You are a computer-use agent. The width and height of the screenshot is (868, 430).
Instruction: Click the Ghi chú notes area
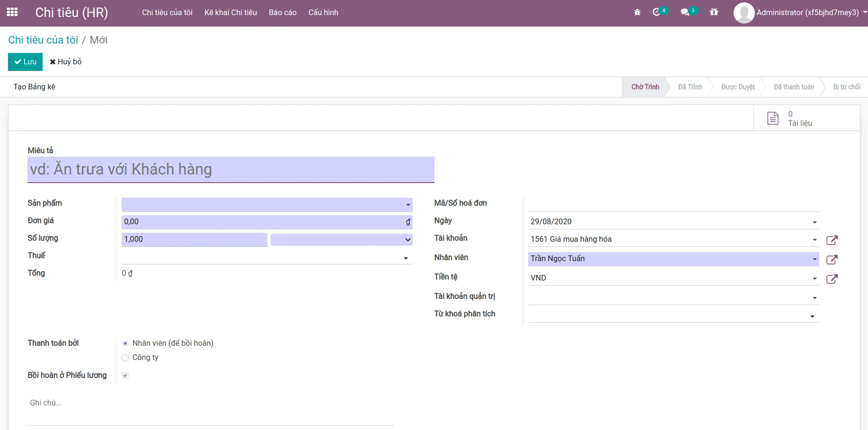click(211, 411)
